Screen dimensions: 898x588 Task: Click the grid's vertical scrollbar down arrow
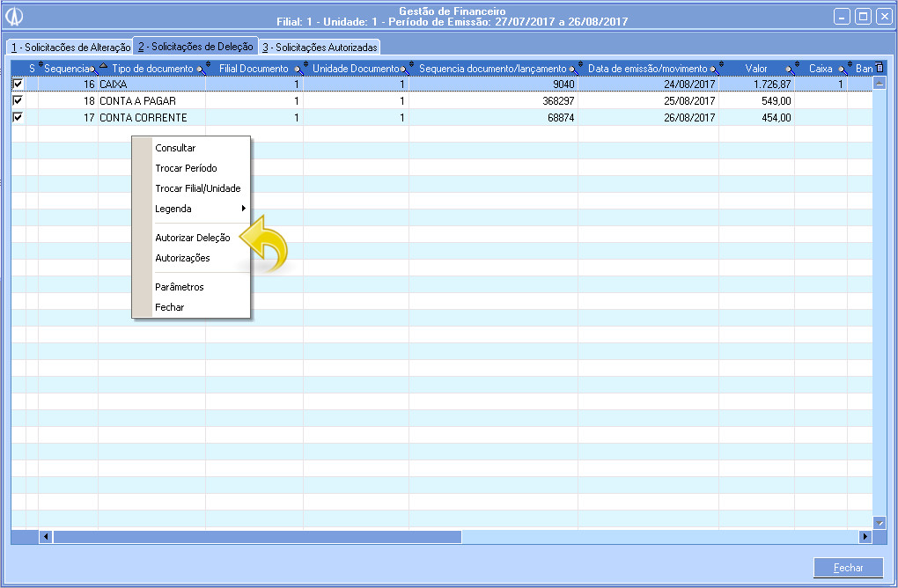[x=880, y=522]
